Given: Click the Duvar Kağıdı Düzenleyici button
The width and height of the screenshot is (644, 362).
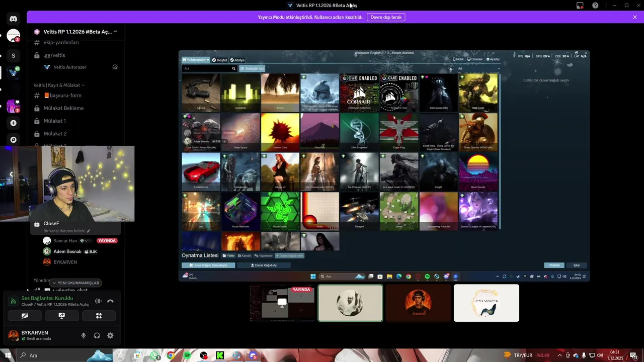Looking at the screenshot, I should (208, 265).
